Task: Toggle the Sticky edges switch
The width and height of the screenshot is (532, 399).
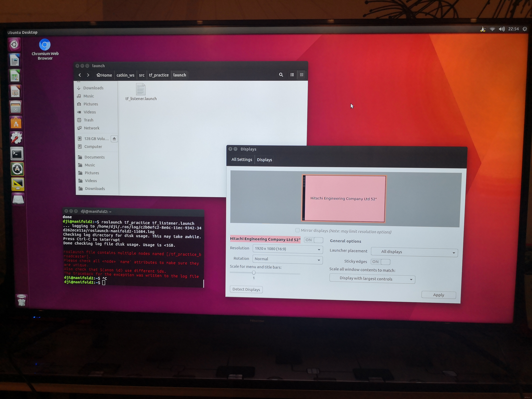Action: (x=380, y=262)
